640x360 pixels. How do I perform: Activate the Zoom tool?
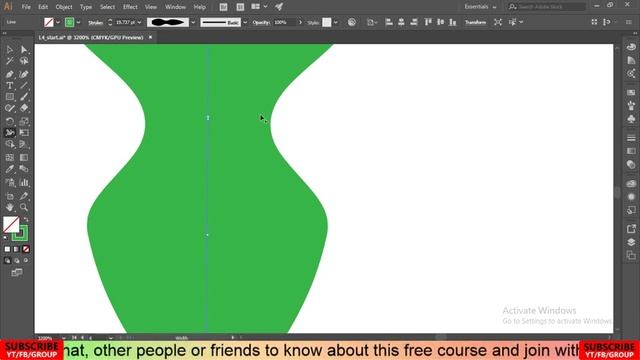coord(24,207)
